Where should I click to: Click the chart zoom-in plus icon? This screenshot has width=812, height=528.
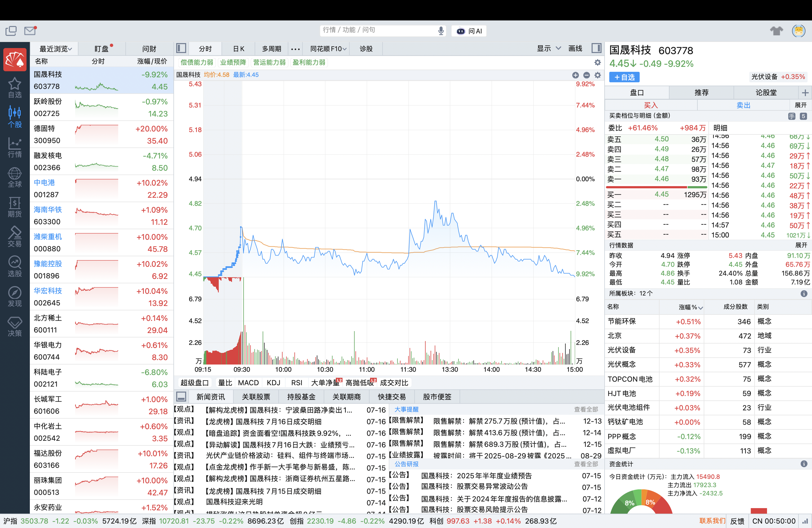click(575, 75)
